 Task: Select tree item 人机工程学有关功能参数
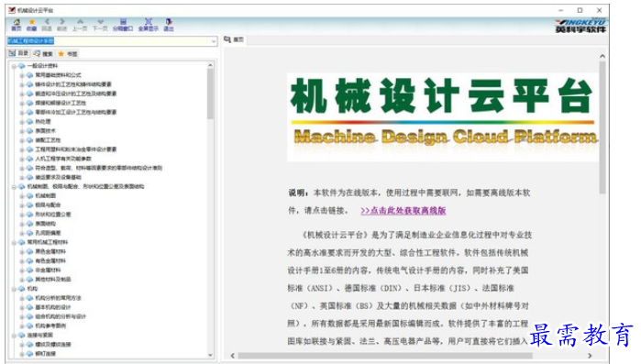[63, 159]
